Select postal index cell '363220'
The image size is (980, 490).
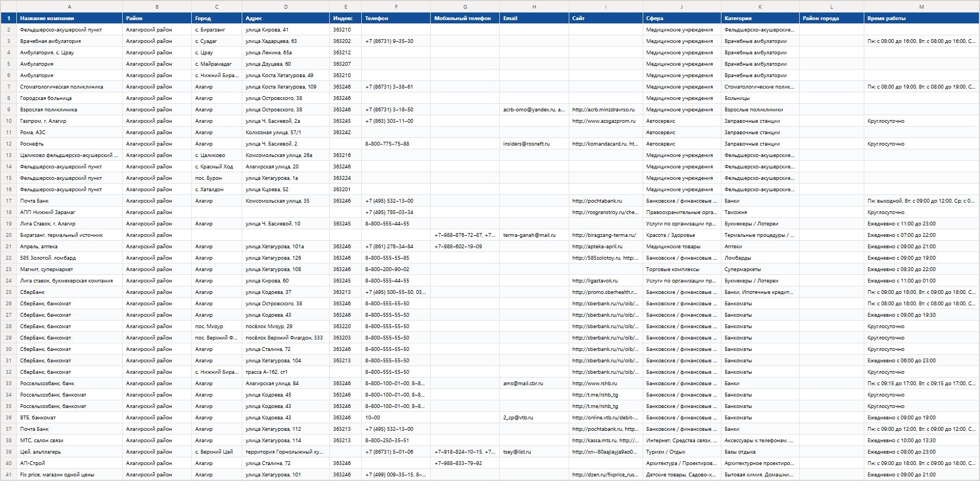(x=345, y=326)
